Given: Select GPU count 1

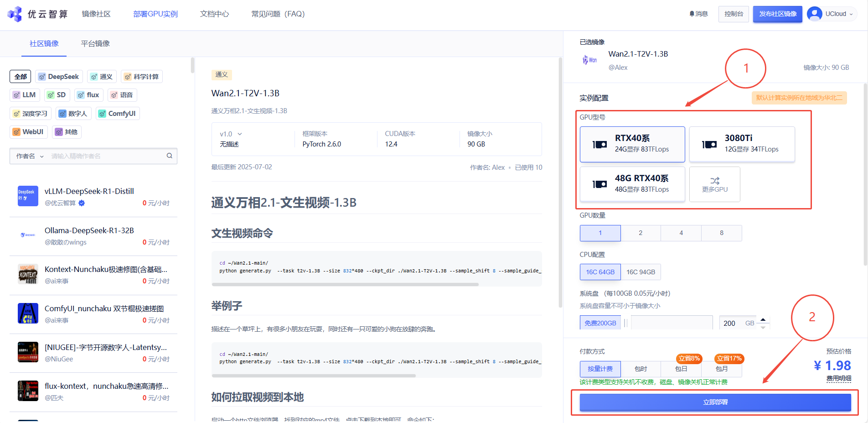Looking at the screenshot, I should pyautogui.click(x=600, y=233).
